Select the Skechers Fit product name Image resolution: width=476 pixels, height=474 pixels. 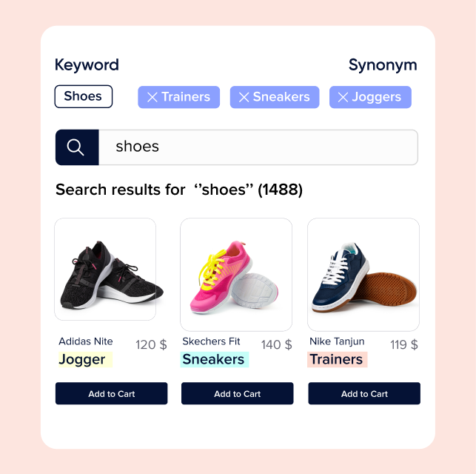[x=211, y=341]
